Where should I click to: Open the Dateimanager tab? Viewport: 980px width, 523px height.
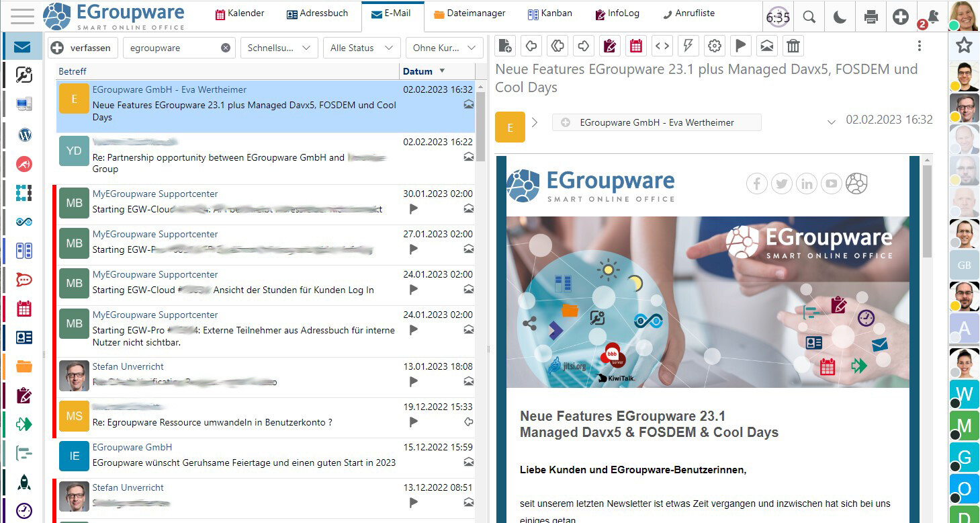[x=470, y=13]
